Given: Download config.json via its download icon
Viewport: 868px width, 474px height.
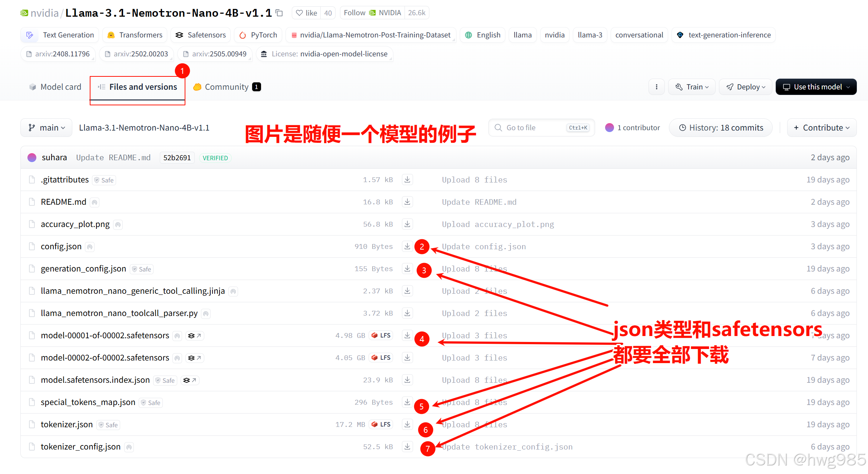Looking at the screenshot, I should click(407, 246).
